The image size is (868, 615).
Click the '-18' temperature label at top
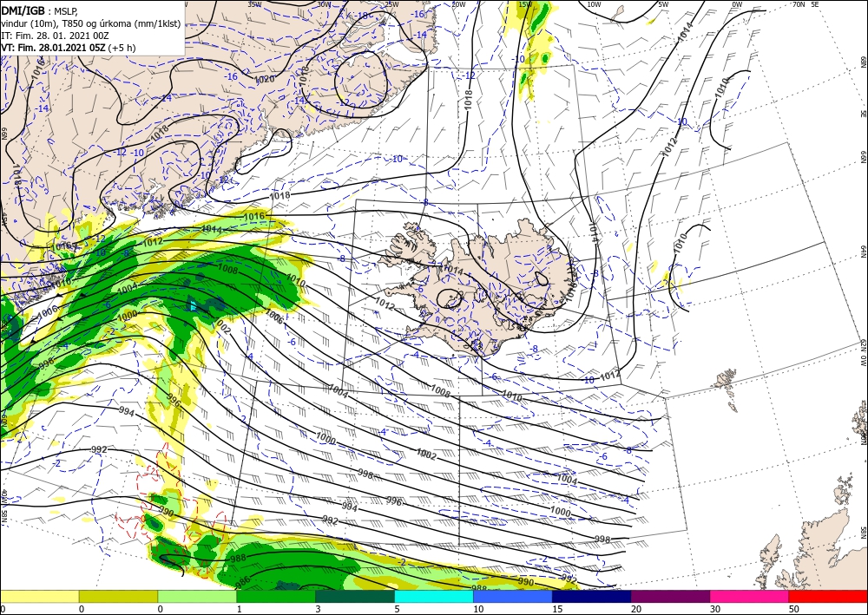[x=363, y=16]
